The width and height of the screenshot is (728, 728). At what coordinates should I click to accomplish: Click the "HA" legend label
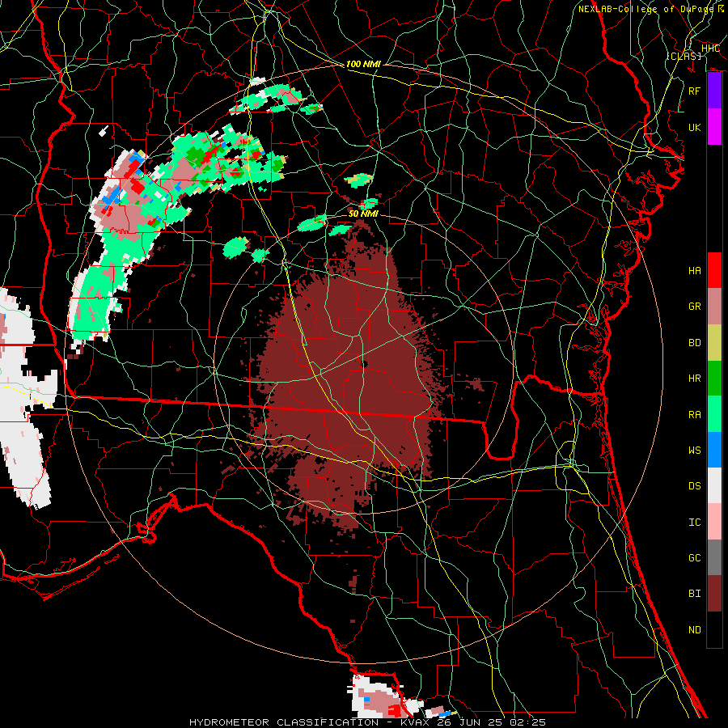coord(694,270)
